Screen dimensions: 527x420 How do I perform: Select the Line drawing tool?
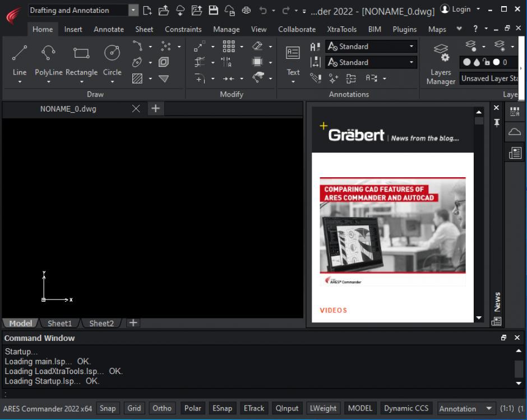tap(20, 59)
